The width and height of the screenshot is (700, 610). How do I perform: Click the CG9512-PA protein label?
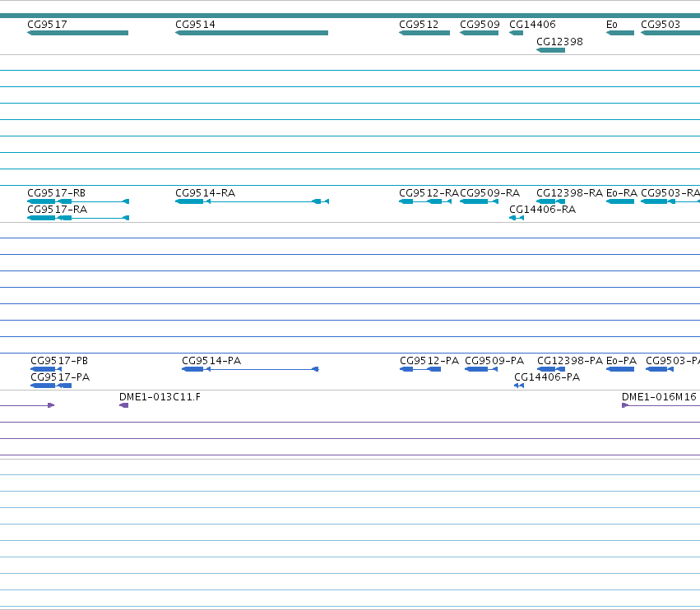coord(429,361)
